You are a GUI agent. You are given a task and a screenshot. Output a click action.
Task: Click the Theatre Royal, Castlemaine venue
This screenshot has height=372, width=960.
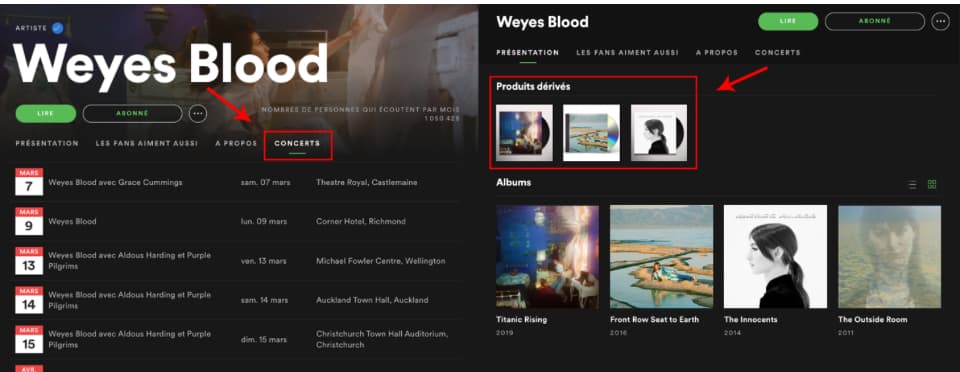click(x=367, y=182)
